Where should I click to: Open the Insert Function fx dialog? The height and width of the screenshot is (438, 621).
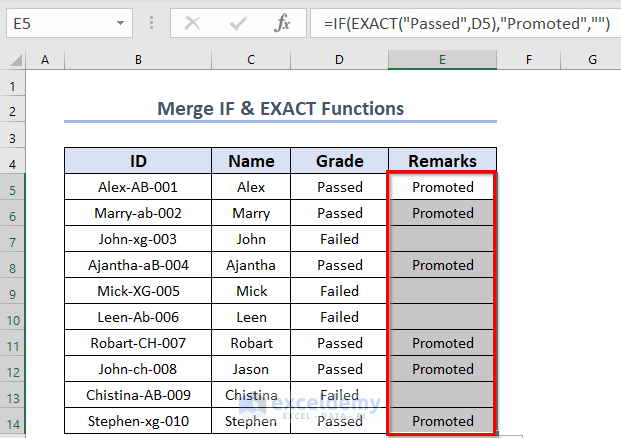[x=283, y=22]
